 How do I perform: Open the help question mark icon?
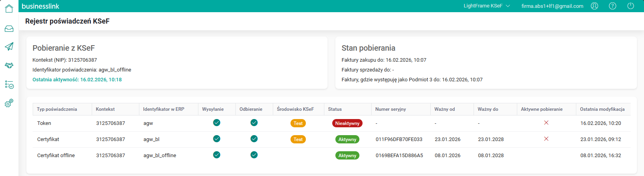pos(613,6)
